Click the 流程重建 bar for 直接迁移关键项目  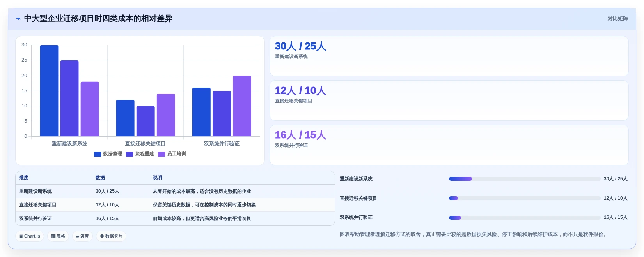click(145, 121)
